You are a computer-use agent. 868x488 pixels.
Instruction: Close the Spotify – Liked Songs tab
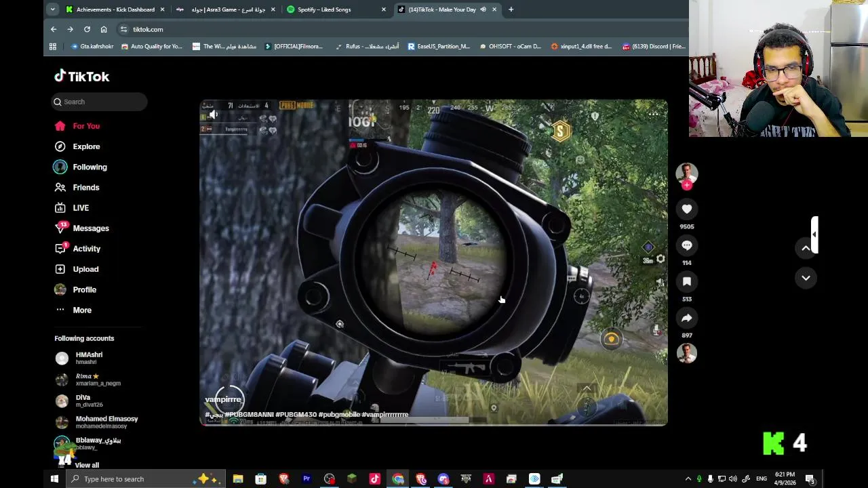[x=384, y=9]
